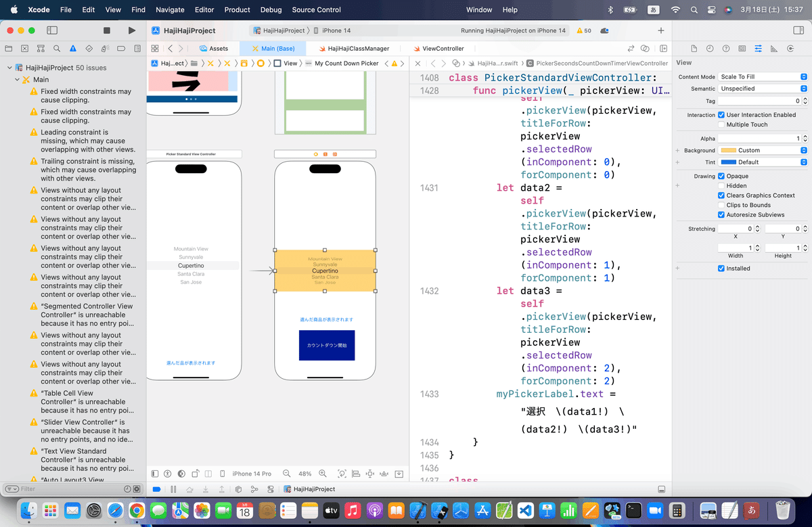Image resolution: width=812 pixels, height=527 pixels.
Task: Open the Debug Memory Graph icon
Action: click(255, 489)
